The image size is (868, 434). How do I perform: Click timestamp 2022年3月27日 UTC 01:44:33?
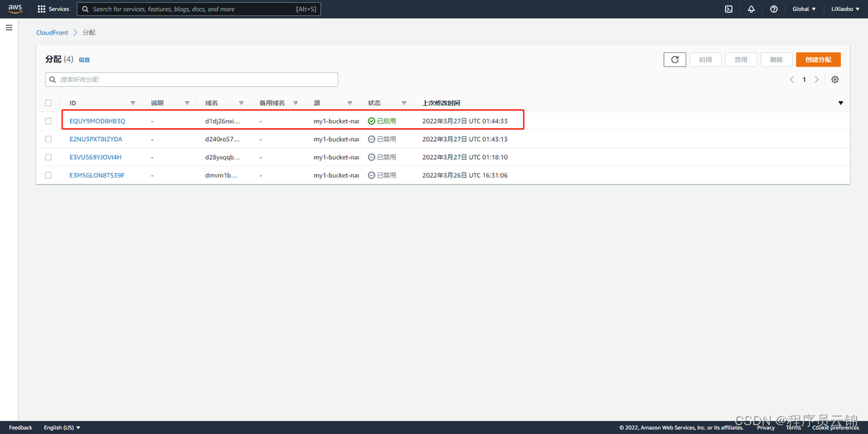pos(465,121)
